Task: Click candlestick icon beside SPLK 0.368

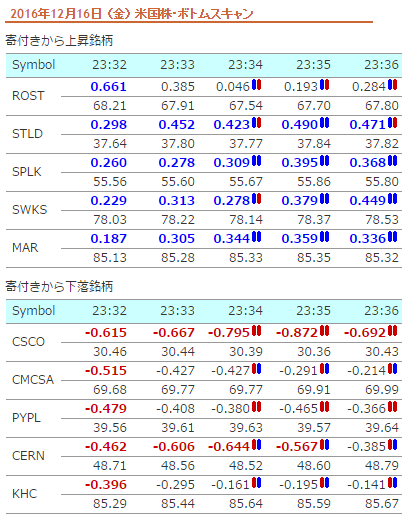Action: (x=392, y=161)
